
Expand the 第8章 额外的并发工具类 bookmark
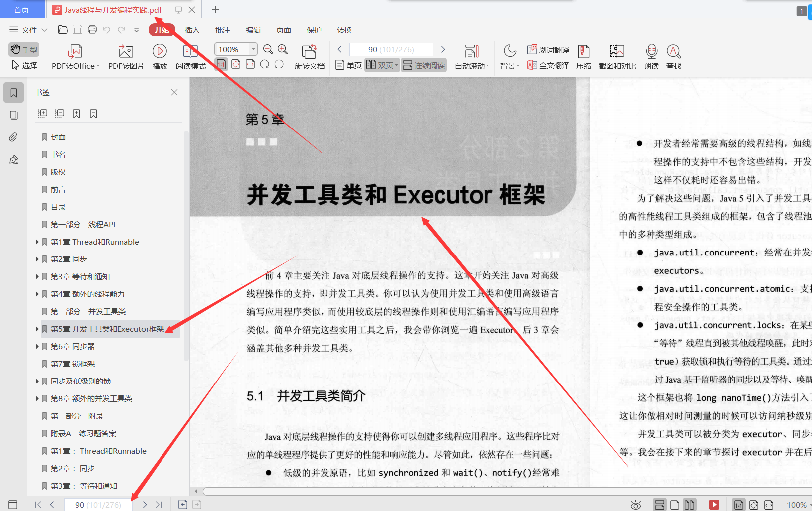tap(37, 399)
